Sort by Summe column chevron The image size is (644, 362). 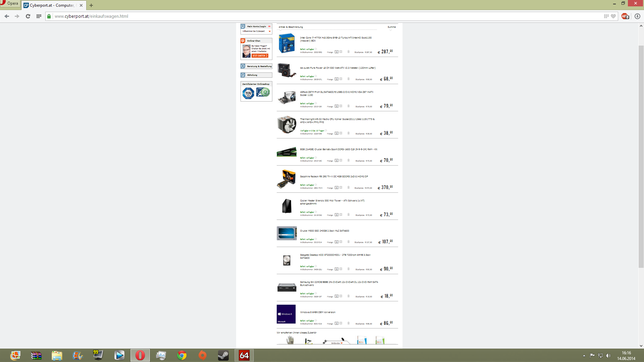click(x=390, y=30)
